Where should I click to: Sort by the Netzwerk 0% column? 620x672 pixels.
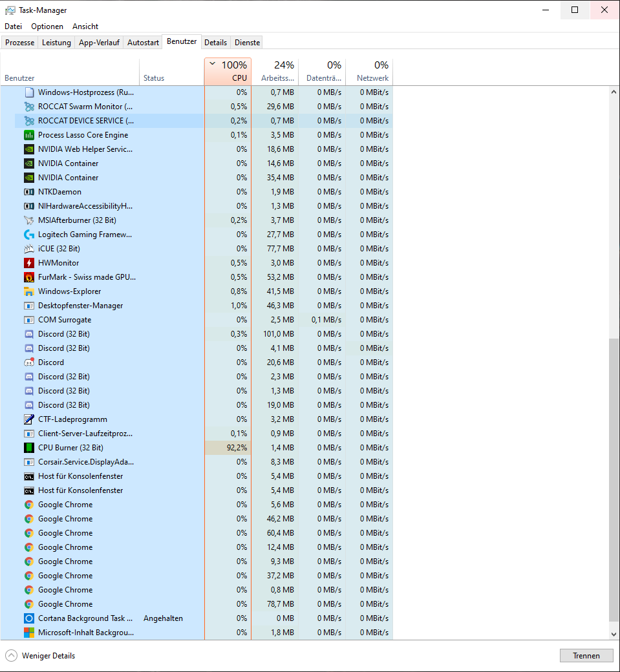click(x=369, y=72)
